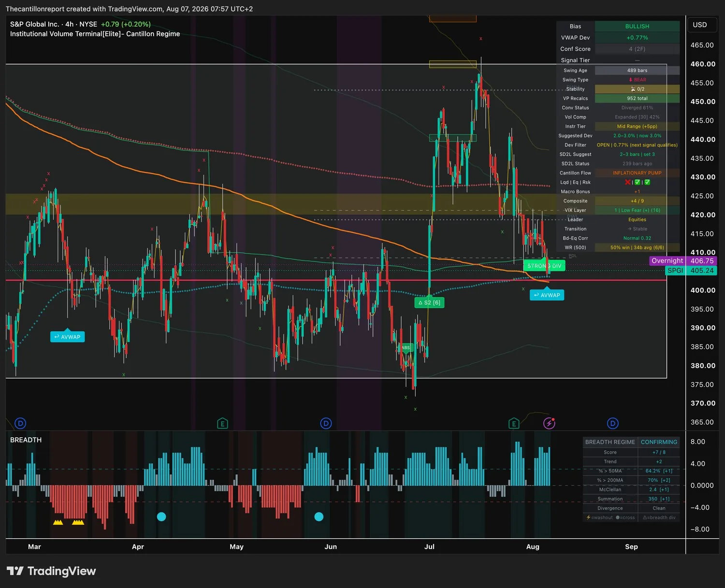
Task: Click the AVWAP label near August
Action: tap(547, 295)
